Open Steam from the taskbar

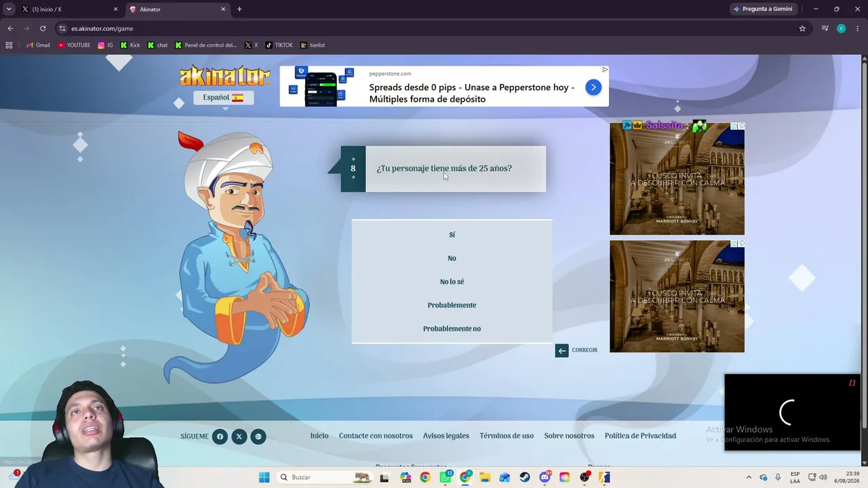tap(525, 477)
